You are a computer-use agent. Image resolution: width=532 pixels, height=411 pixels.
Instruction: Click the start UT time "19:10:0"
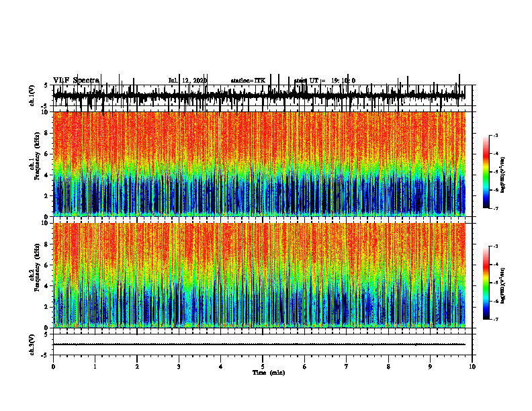point(343,81)
